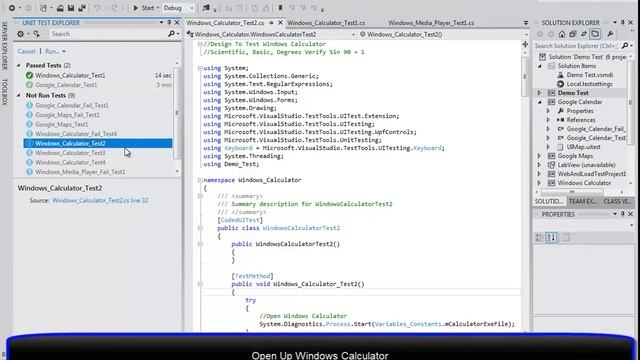Click the Unit Test Explorer search magnifier icon
The image size is (640, 360).
171,34
